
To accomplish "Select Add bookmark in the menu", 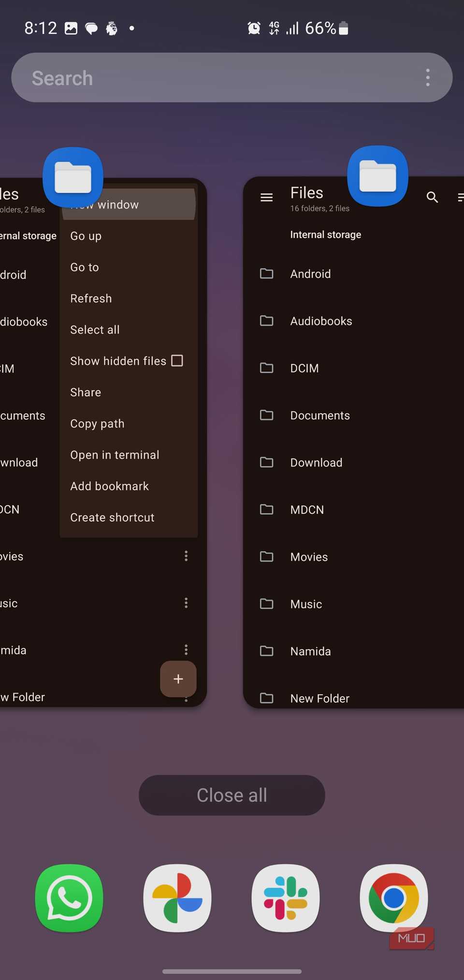I will tap(129, 486).
